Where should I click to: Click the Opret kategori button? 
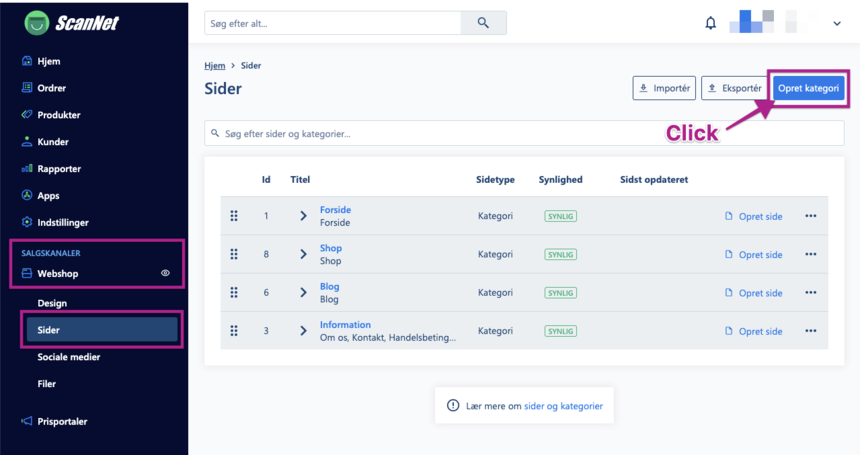click(808, 88)
